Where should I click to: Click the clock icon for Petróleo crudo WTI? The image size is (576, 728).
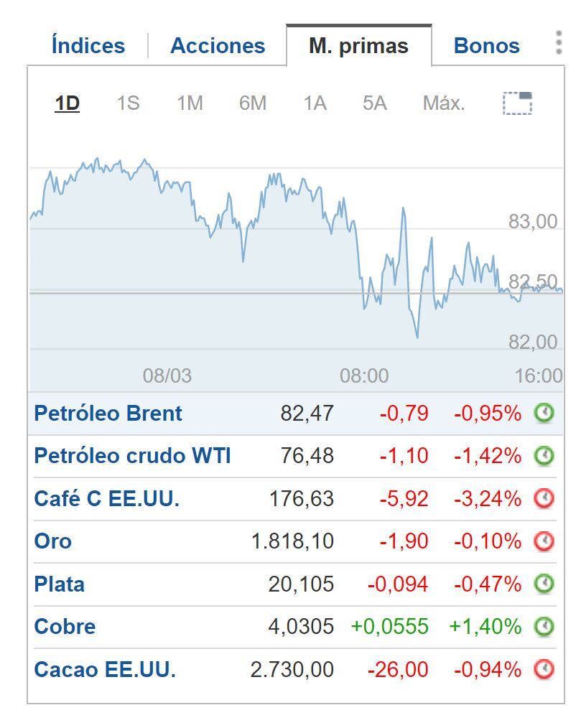click(x=544, y=455)
